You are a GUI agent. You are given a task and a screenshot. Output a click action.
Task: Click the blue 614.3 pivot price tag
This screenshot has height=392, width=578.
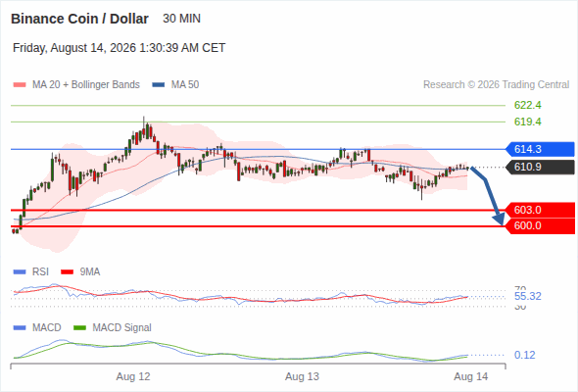pyautogui.click(x=540, y=149)
